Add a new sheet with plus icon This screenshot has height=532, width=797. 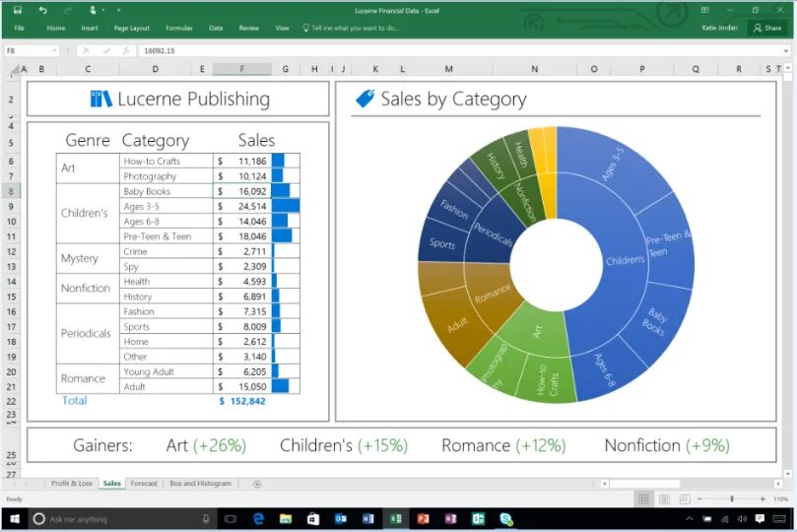[x=257, y=484]
